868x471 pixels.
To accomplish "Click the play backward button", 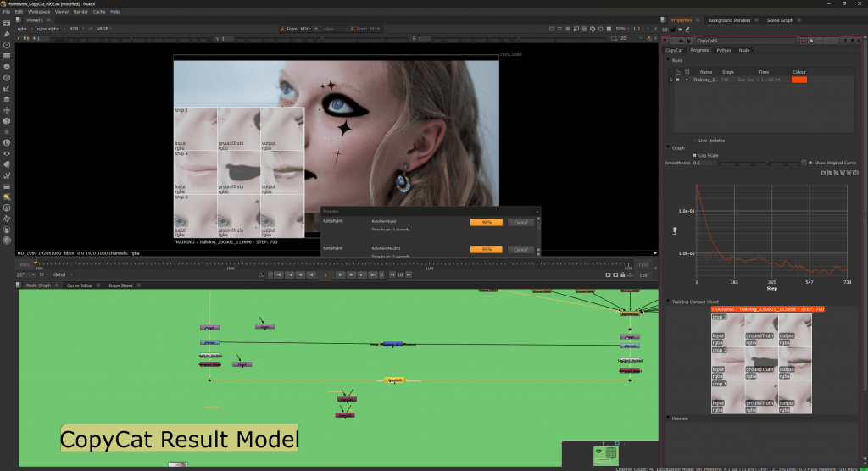I will [x=311, y=275].
